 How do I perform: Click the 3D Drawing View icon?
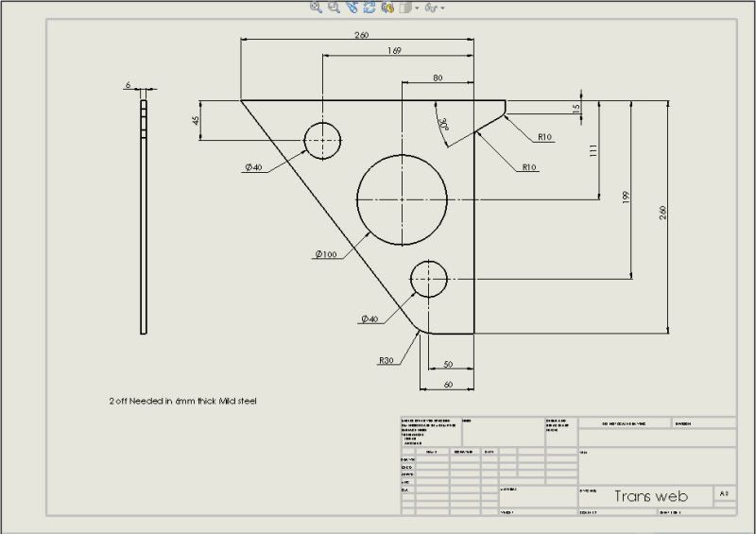point(387,8)
